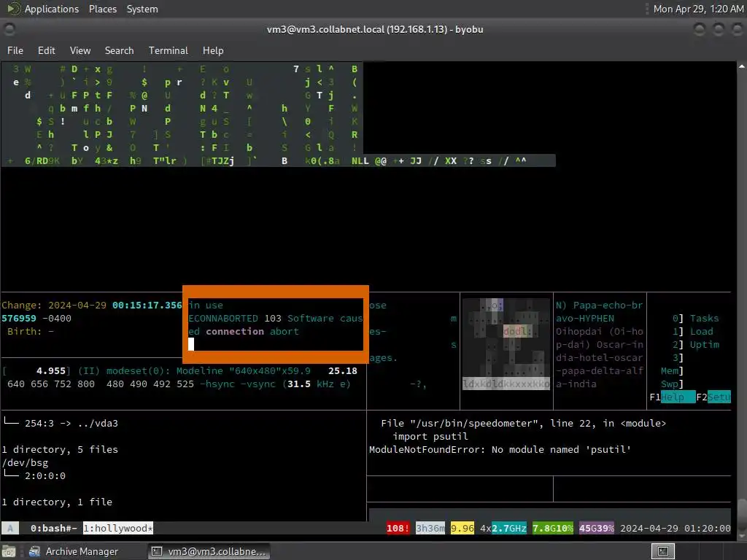Viewport: 747px width, 560px height.
Task: Click the window menu button left of title
Action: pyautogui.click(x=9, y=29)
